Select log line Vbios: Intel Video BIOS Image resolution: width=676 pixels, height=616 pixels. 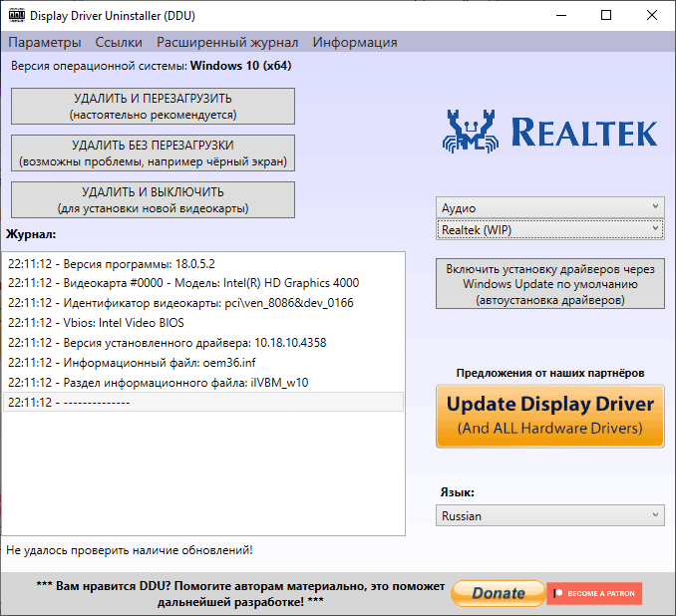(x=203, y=323)
